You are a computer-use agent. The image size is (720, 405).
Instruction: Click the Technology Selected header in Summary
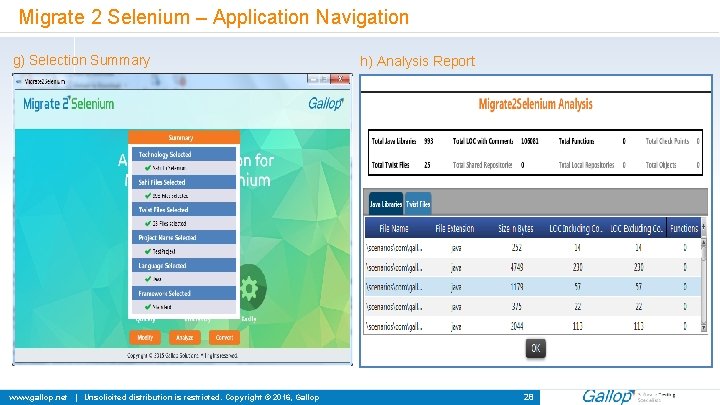click(x=184, y=154)
